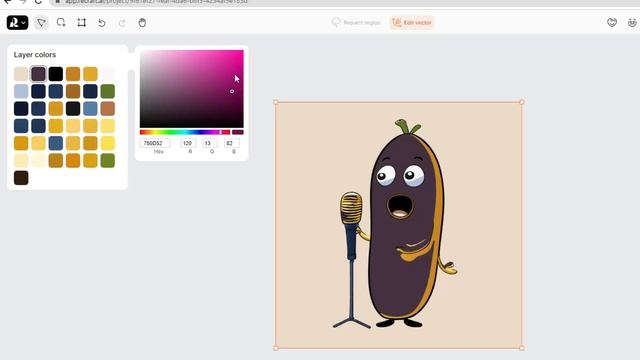640x360 pixels.
Task: Click the Repaint region button
Action: pyautogui.click(x=356, y=22)
